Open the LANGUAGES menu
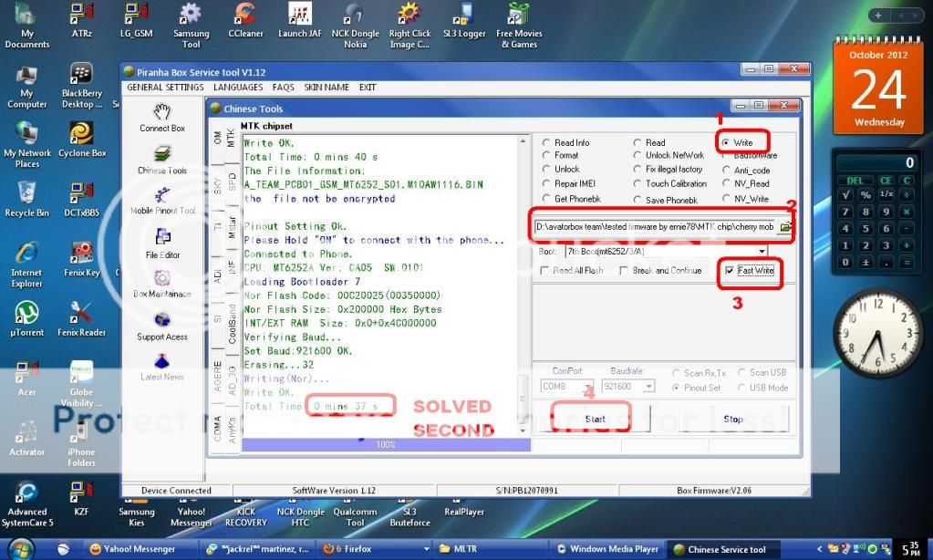Image resolution: width=933 pixels, height=560 pixels. (236, 87)
